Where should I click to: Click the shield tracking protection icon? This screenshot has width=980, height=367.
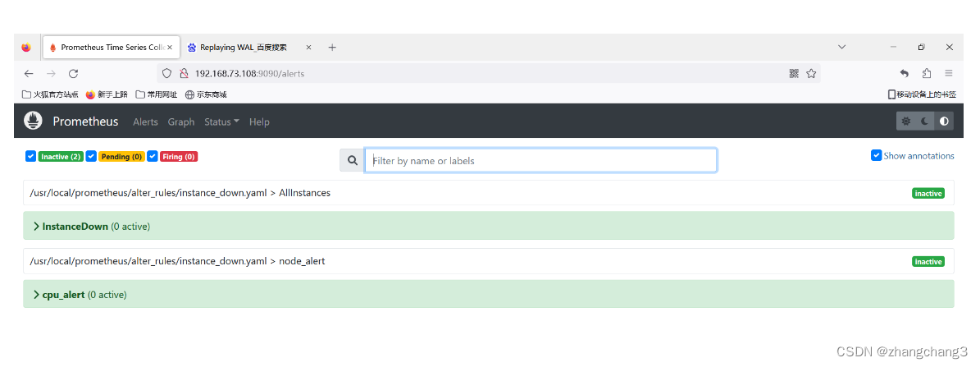coord(166,73)
